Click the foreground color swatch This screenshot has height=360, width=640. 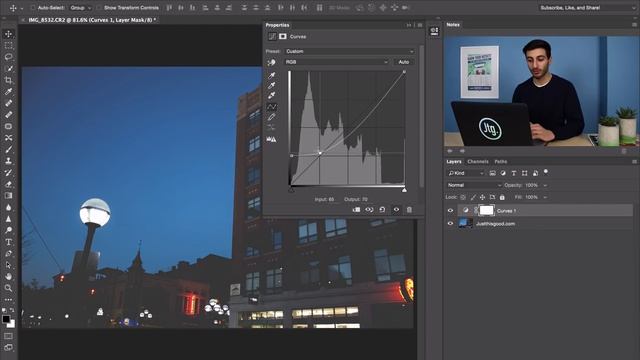tap(6, 319)
